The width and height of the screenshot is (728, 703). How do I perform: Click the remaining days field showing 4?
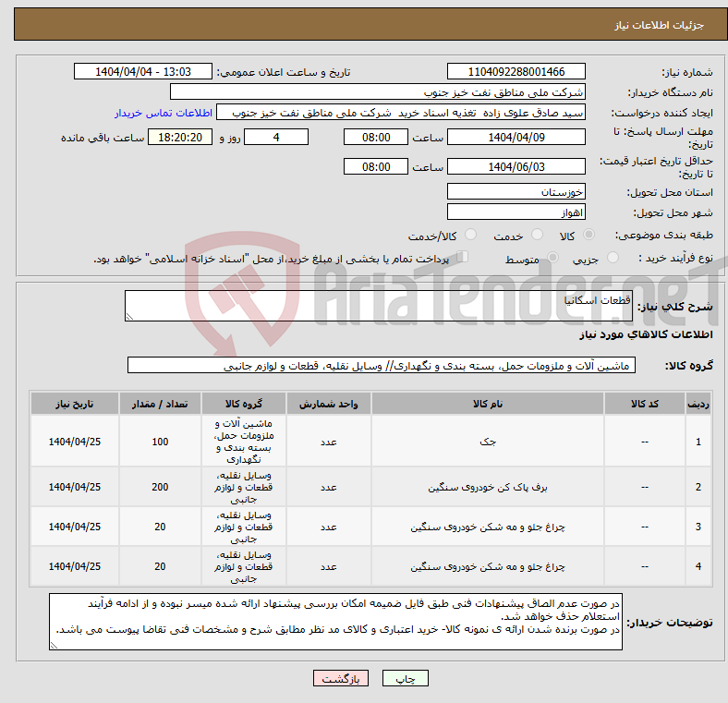click(276, 138)
